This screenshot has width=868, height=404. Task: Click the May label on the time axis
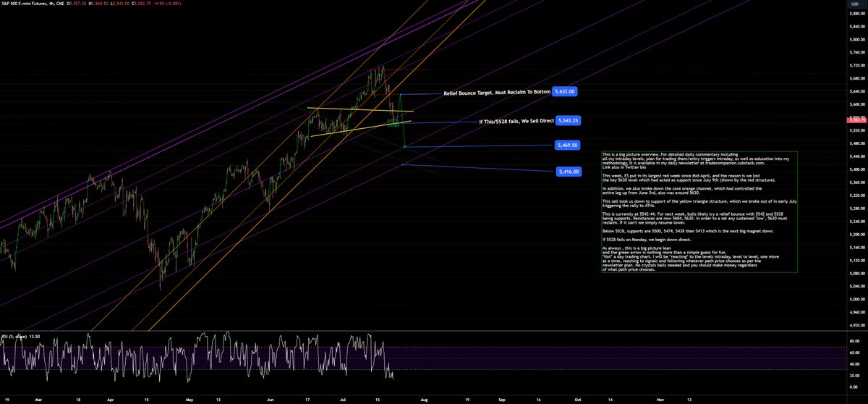click(190, 399)
